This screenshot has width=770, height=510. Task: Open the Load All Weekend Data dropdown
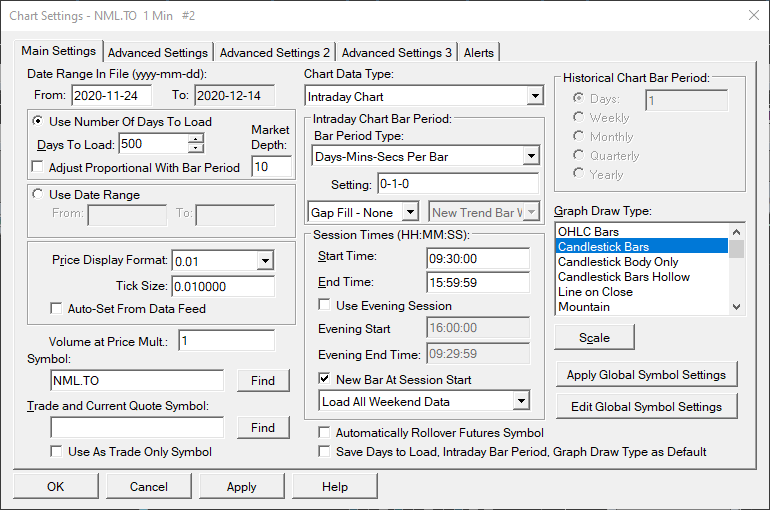521,401
